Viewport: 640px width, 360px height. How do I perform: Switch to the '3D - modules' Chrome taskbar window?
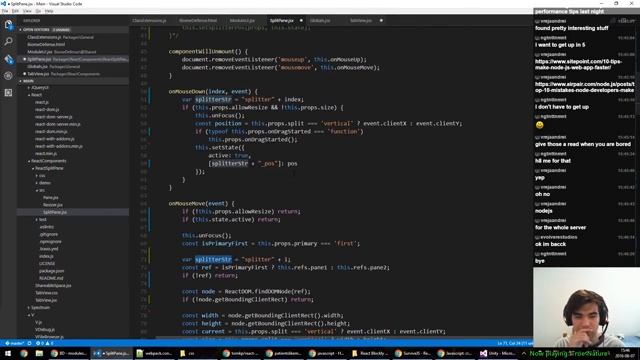click(x=68, y=353)
